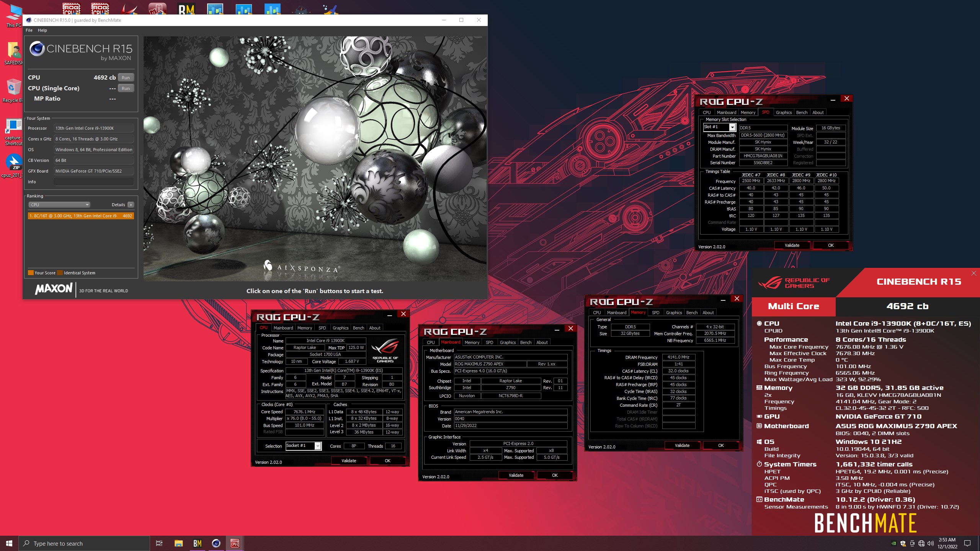Image resolution: width=980 pixels, height=551 pixels.
Task: Open the SAFEDISK folder on desktop
Action: click(x=14, y=53)
